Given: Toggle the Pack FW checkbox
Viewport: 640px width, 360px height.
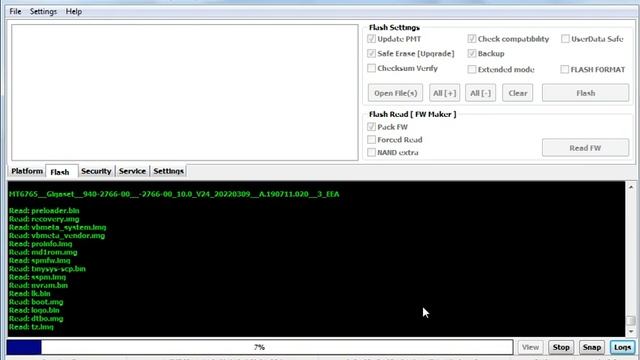Looking at the screenshot, I should [371, 127].
